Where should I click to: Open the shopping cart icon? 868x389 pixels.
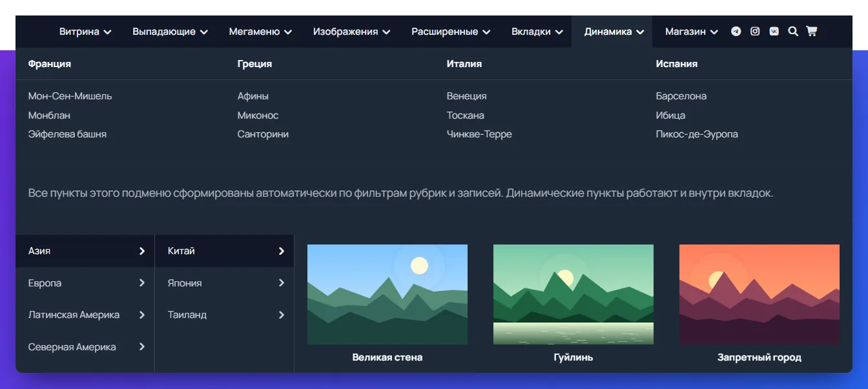[x=812, y=31]
